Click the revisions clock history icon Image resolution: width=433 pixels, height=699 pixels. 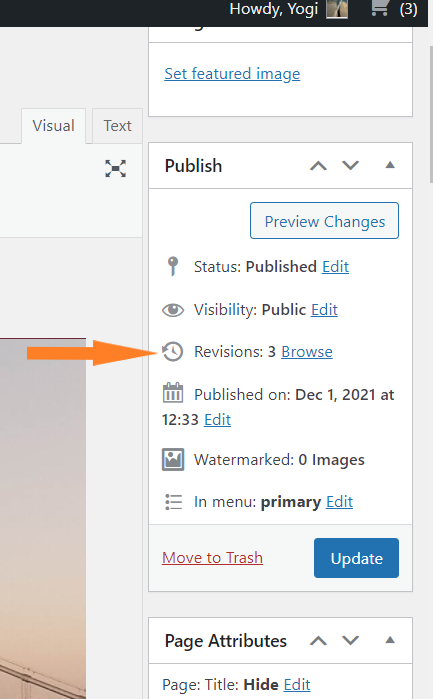click(173, 352)
